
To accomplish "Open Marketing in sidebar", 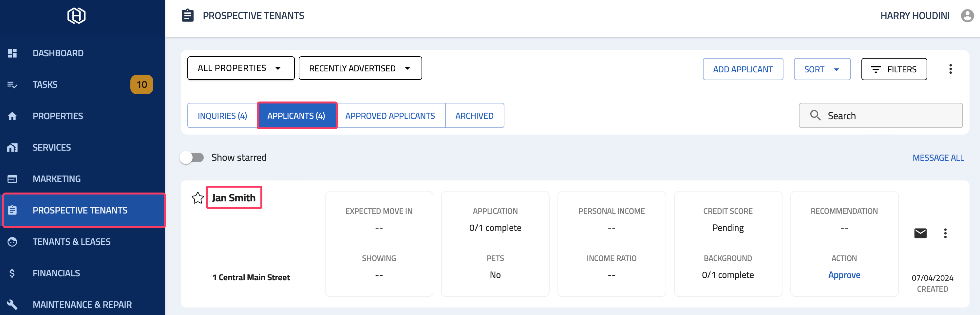I will pos(83,179).
